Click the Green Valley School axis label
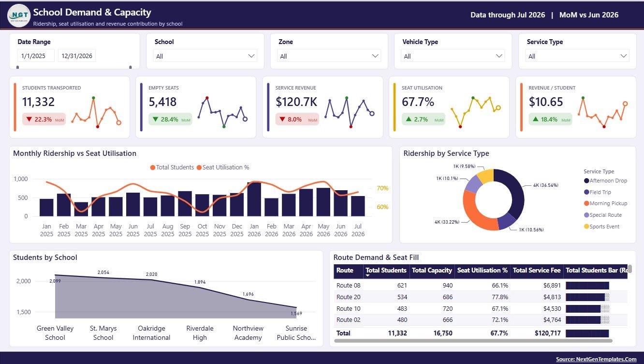Image resolution: width=644 pixels, height=364 pixels. (55, 333)
